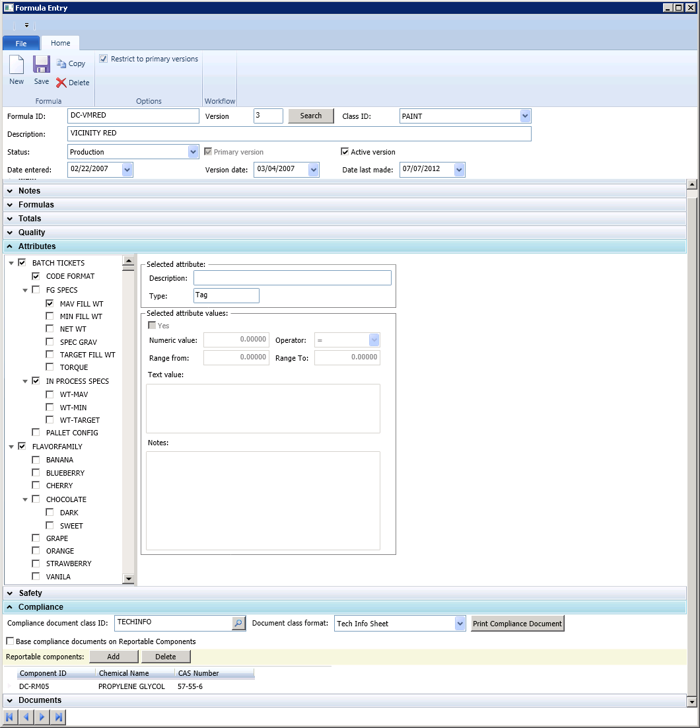Viewport: 700px width, 728px height.
Task: Click the Save formula icon
Action: click(x=42, y=65)
